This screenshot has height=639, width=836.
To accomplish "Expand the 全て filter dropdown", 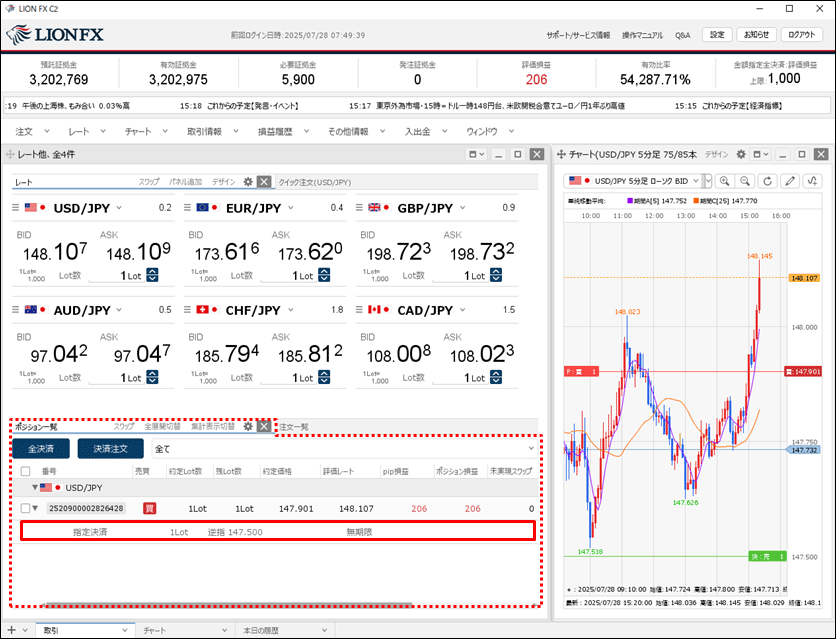I will 530,449.
